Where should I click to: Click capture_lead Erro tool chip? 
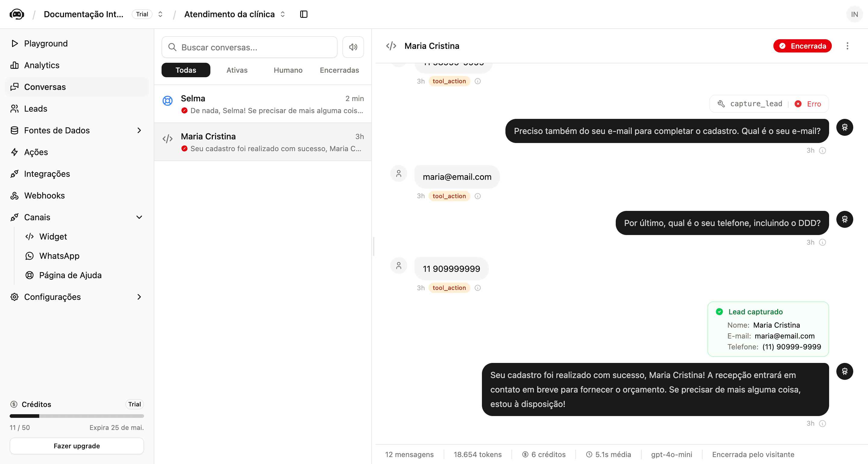[x=769, y=104]
